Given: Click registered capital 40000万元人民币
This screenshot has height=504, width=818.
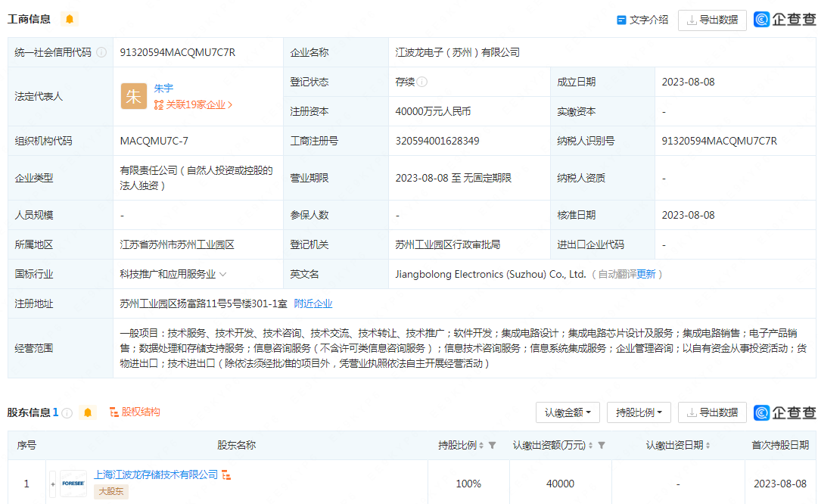Looking at the screenshot, I should point(433,112).
